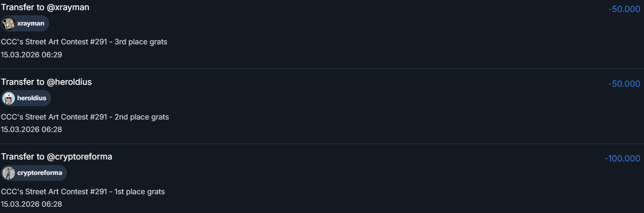The height and width of the screenshot is (213, 644).
Task: Open the cryptoreforma username chip label
Action: pyautogui.click(x=39, y=173)
